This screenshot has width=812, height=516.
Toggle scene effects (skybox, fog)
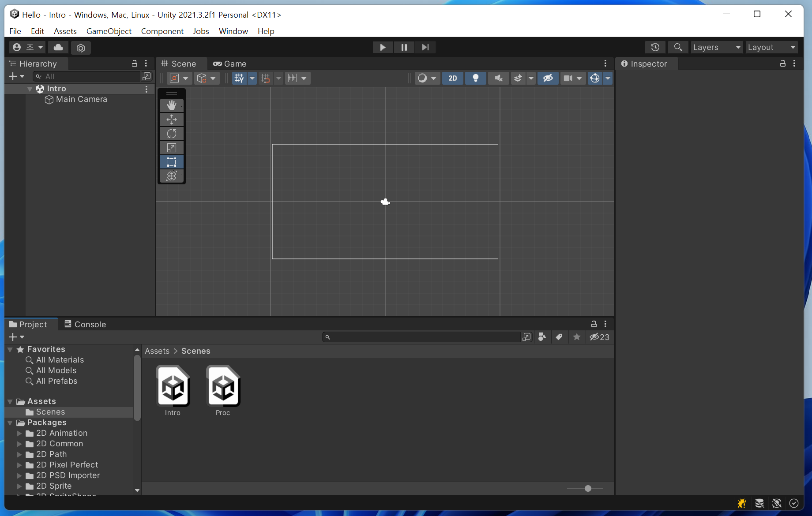(x=518, y=78)
